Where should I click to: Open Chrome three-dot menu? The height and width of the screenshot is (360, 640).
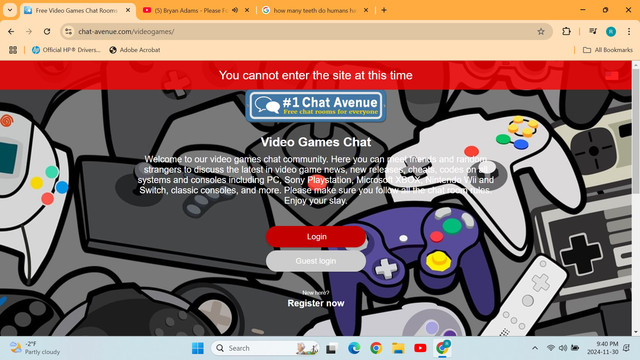[629, 31]
